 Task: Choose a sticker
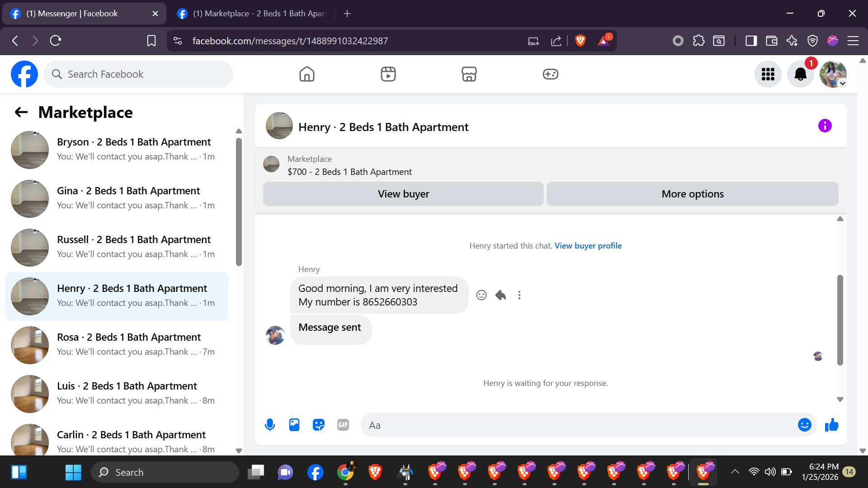319,425
